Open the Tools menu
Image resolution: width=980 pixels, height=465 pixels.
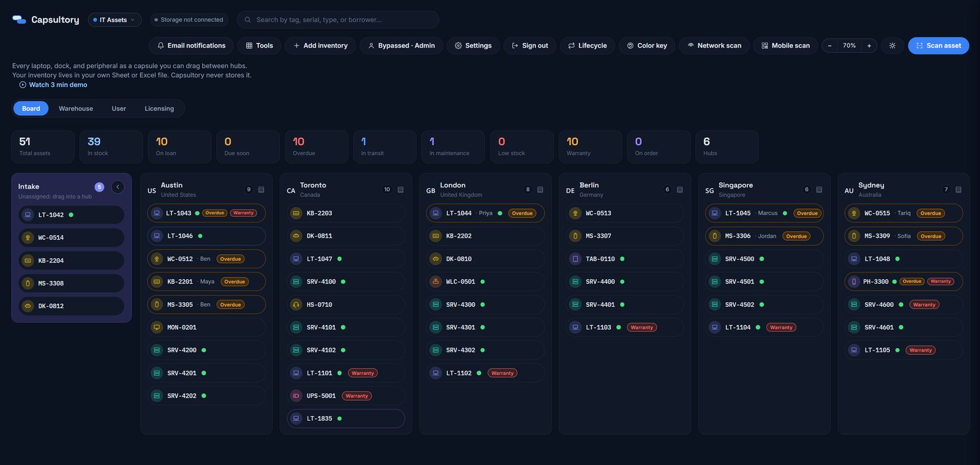pyautogui.click(x=260, y=46)
